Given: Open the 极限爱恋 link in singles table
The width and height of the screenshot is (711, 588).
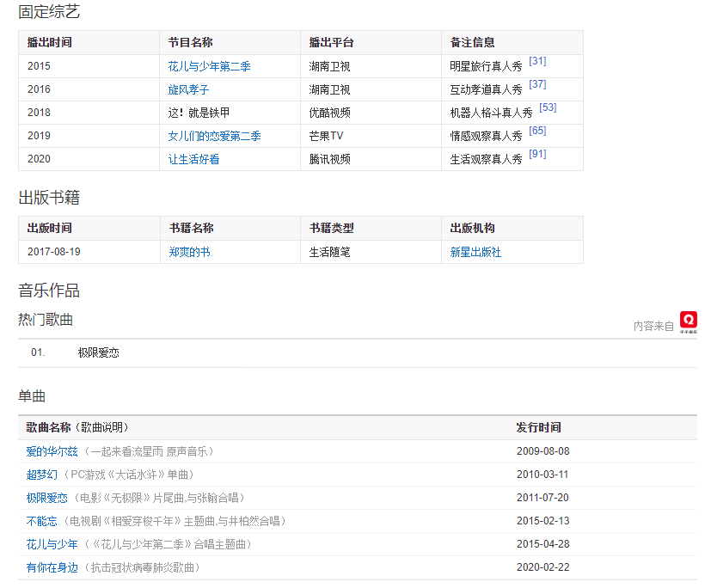Looking at the screenshot, I should coord(46,498).
